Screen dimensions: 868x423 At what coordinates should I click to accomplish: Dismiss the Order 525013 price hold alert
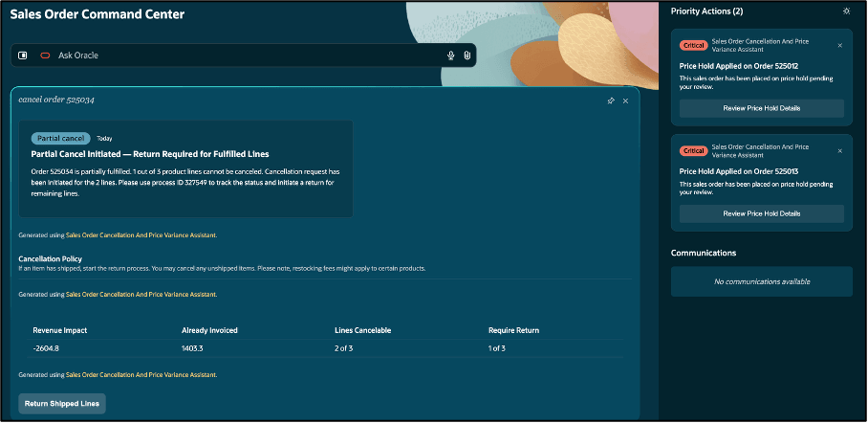coord(839,151)
